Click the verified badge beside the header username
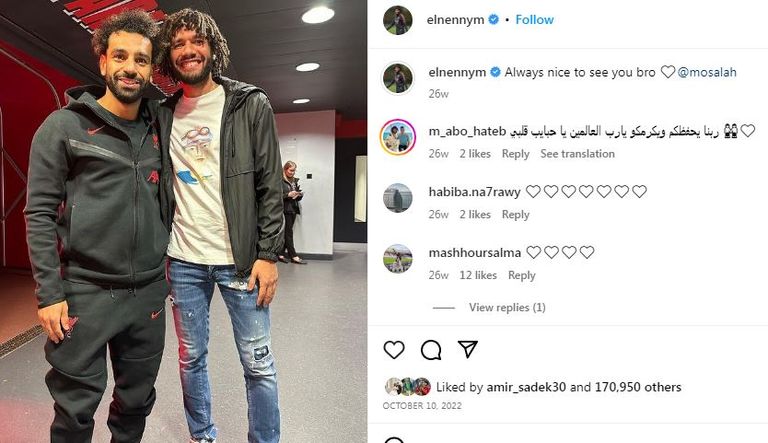The height and width of the screenshot is (443, 768). pos(494,20)
